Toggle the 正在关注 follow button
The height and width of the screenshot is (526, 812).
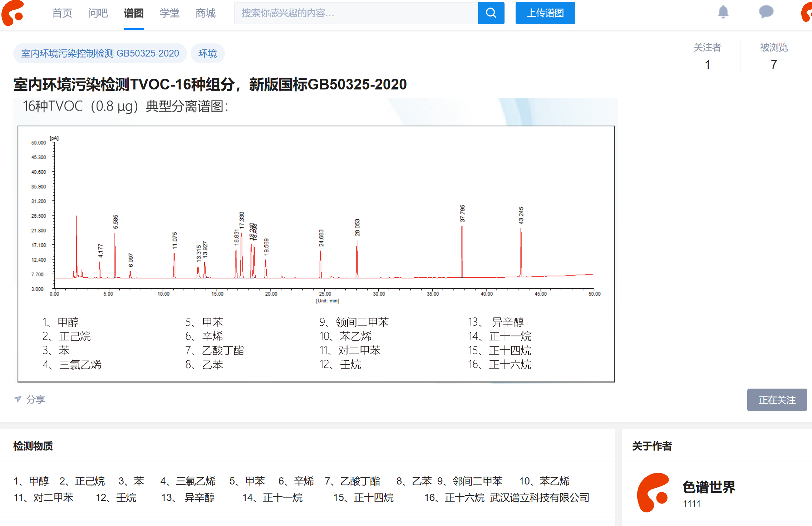(777, 400)
